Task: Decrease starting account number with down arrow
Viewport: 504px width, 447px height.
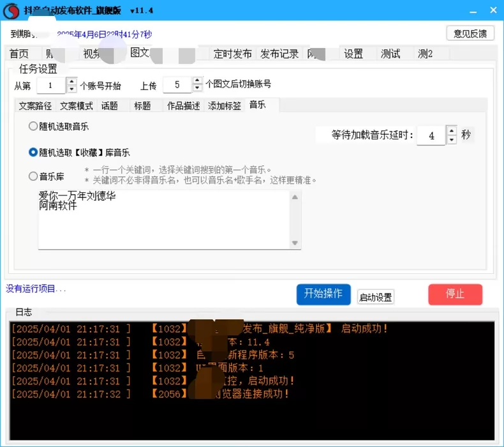Action: 71,89
